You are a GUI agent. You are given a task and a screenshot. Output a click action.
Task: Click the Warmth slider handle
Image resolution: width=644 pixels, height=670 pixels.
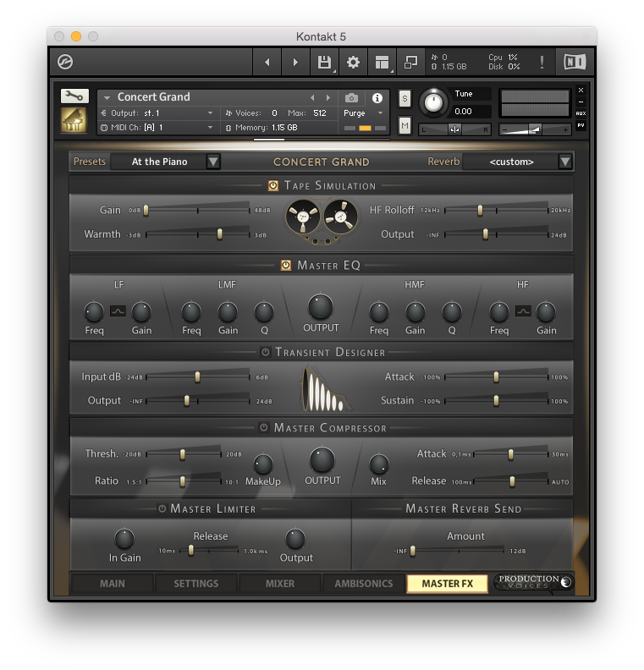click(x=220, y=234)
